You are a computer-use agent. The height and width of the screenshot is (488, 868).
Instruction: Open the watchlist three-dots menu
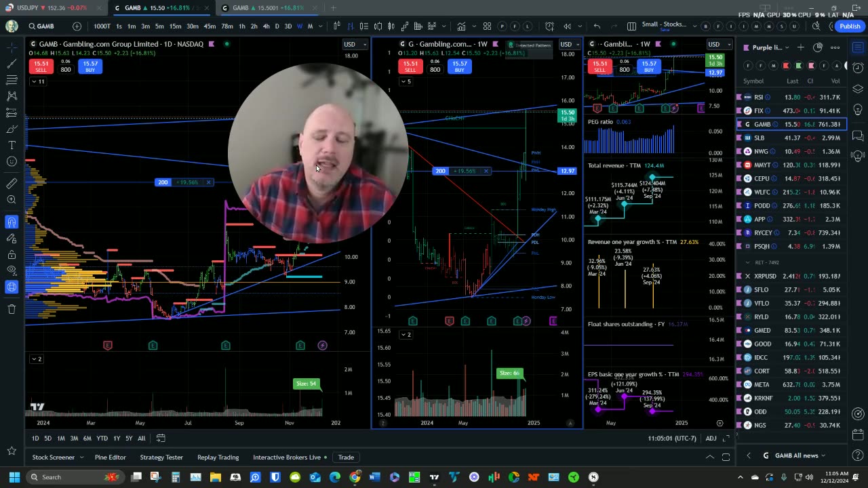coord(835,47)
